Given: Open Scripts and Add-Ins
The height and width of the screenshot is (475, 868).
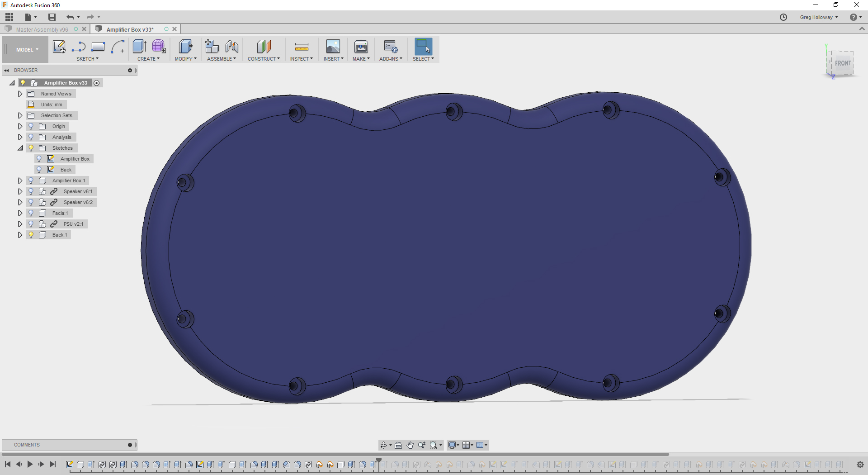Looking at the screenshot, I should coord(391,47).
